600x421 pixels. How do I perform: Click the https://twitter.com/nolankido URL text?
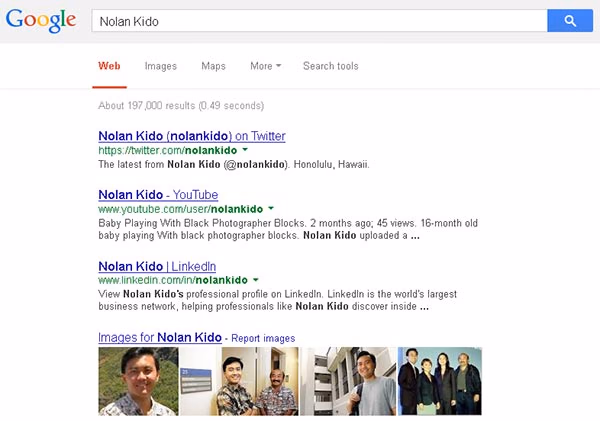[x=168, y=150]
